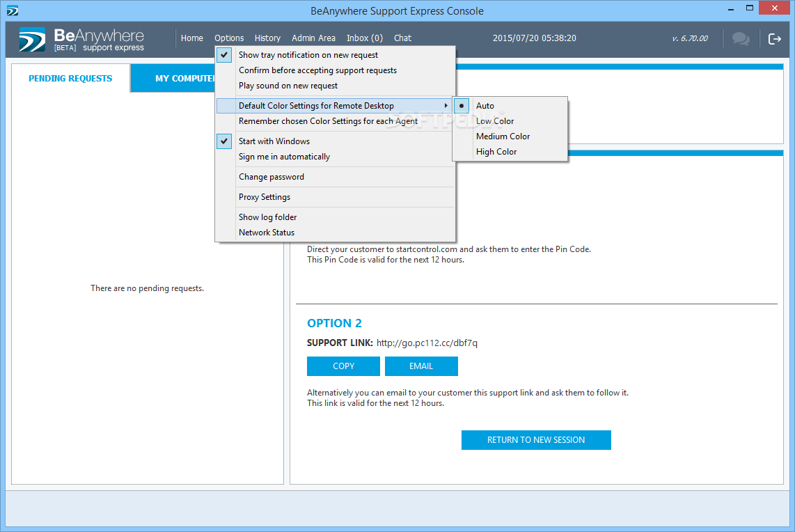Minimize the Support Express Console window
795x532 pixels.
pyautogui.click(x=731, y=8)
